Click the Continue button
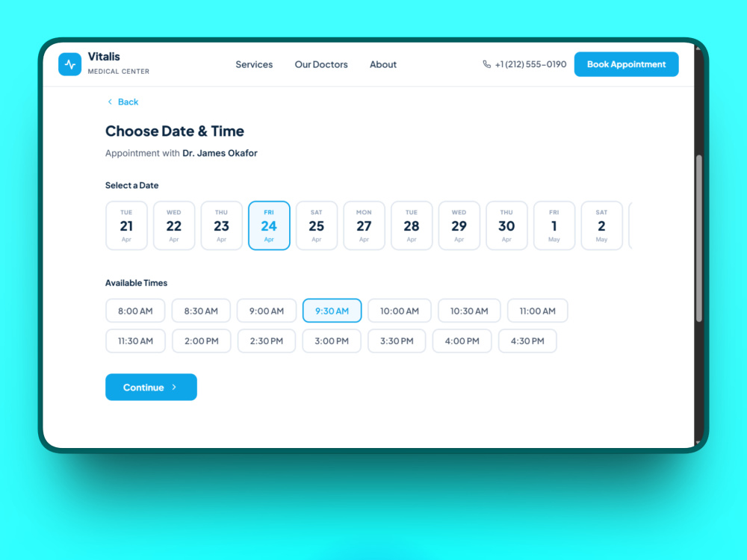Image resolution: width=747 pixels, height=560 pixels. [151, 387]
